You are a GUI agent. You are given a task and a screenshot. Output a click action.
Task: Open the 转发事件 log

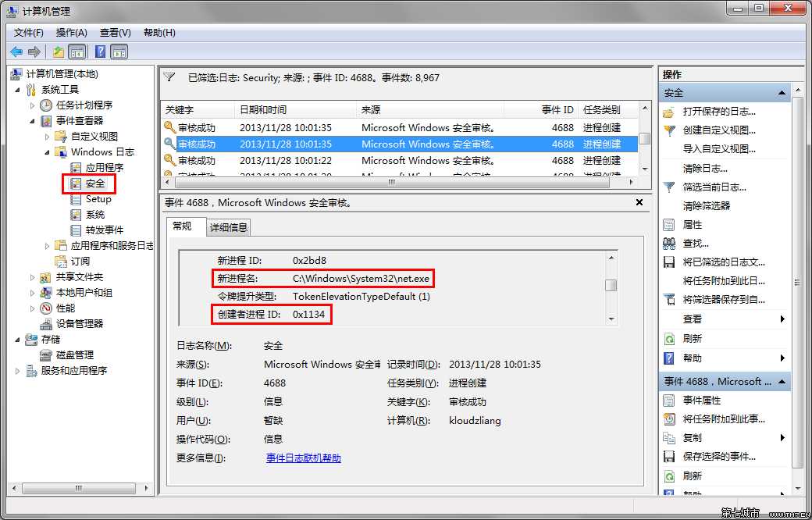tap(104, 230)
